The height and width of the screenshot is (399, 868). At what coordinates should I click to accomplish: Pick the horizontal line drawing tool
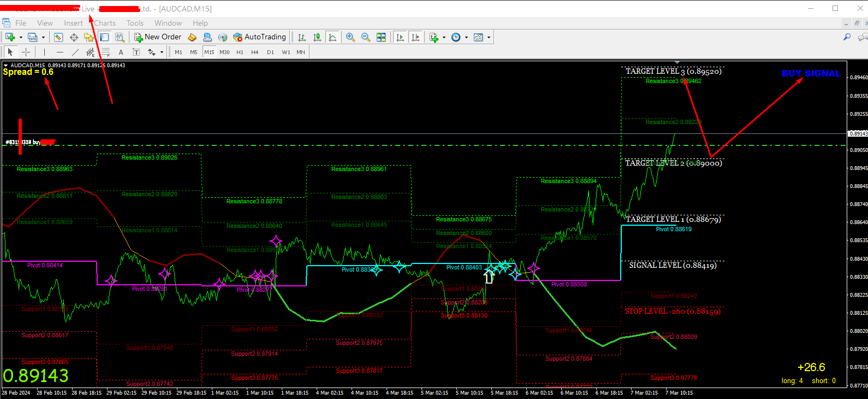(60, 52)
